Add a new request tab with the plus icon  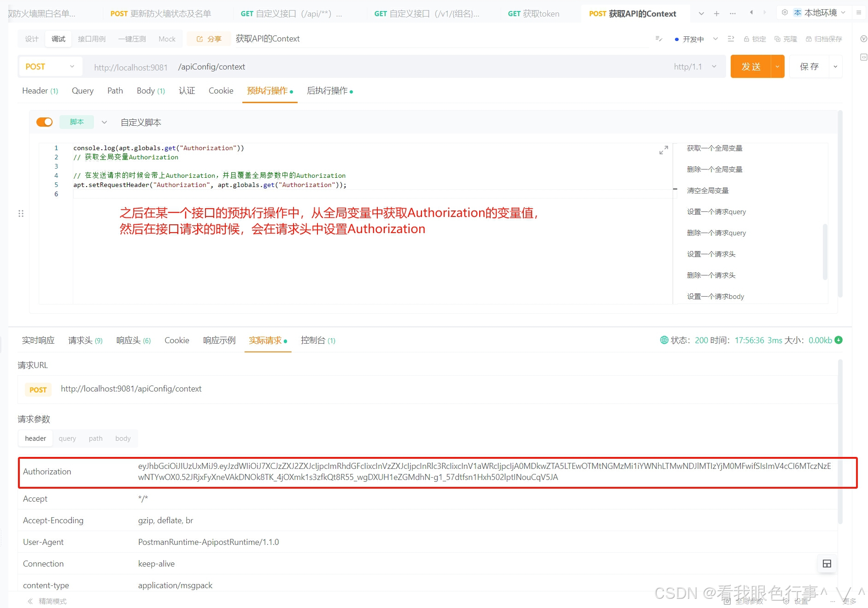[x=717, y=13]
